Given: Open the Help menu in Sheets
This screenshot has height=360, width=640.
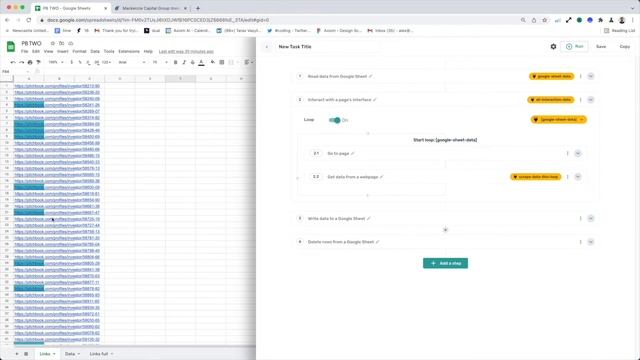Looking at the screenshot, I should point(148,51).
